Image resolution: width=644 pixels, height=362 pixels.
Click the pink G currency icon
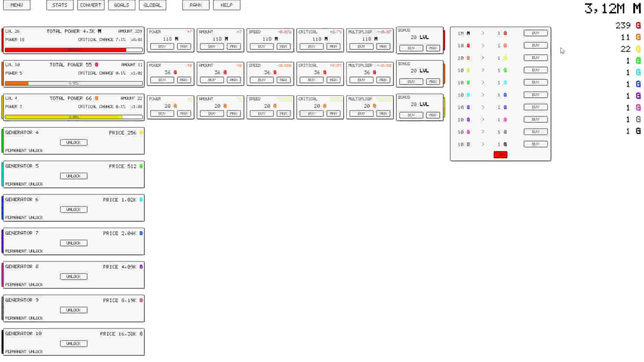tap(638, 108)
